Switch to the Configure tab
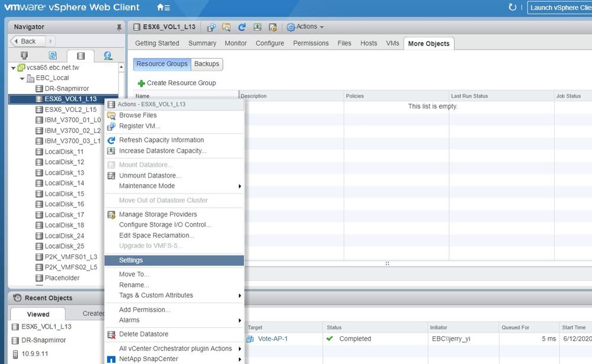The image size is (592, 364). (x=270, y=43)
